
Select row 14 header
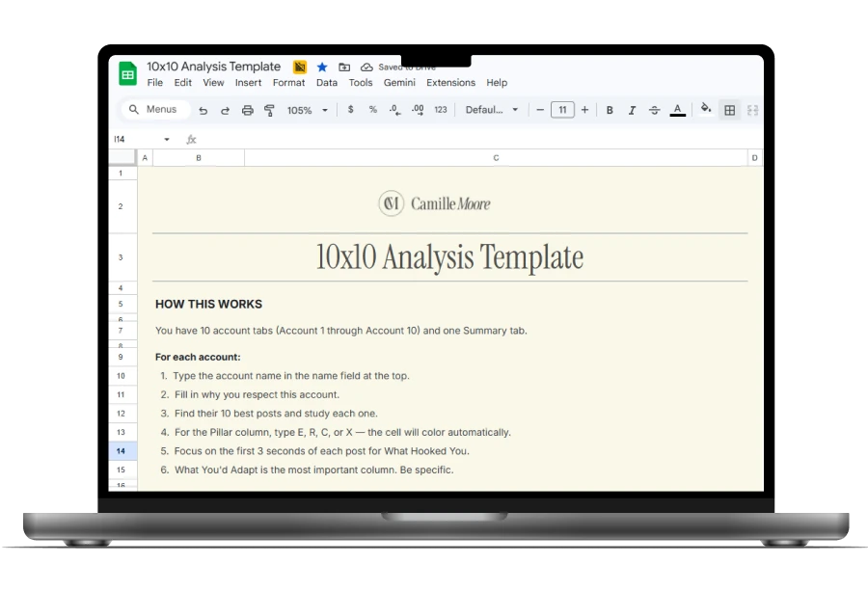pyautogui.click(x=122, y=451)
